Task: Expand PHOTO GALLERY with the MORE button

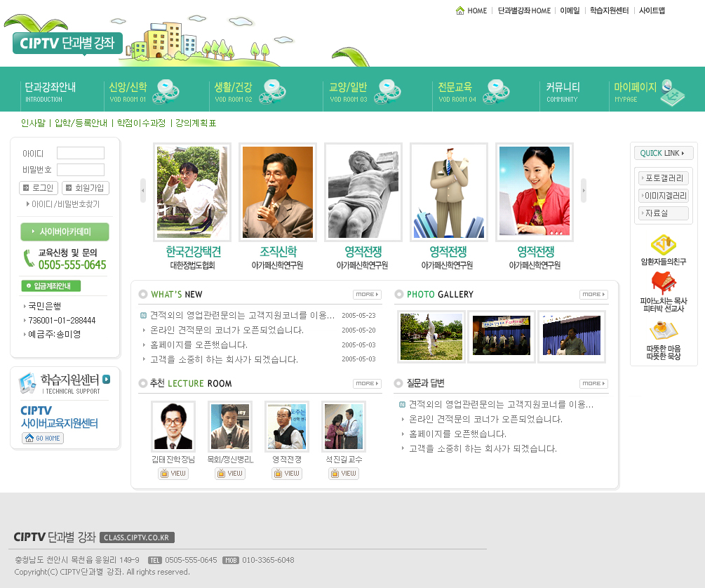Action: (593, 295)
